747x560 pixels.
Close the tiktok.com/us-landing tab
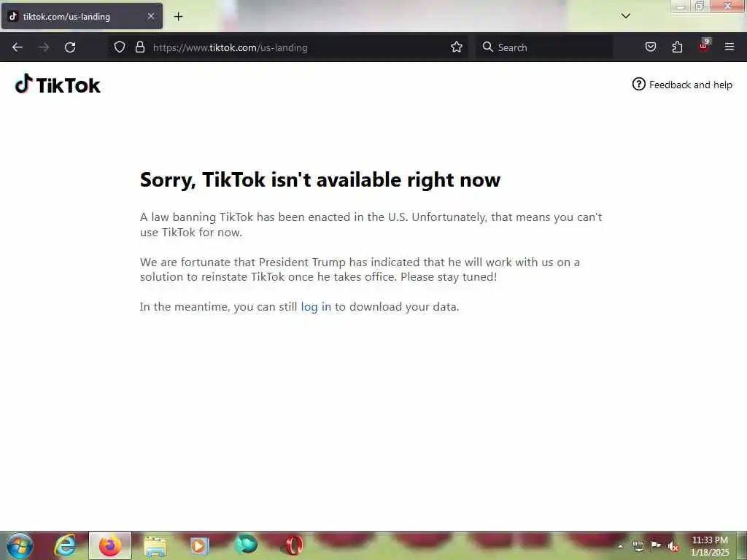(150, 16)
